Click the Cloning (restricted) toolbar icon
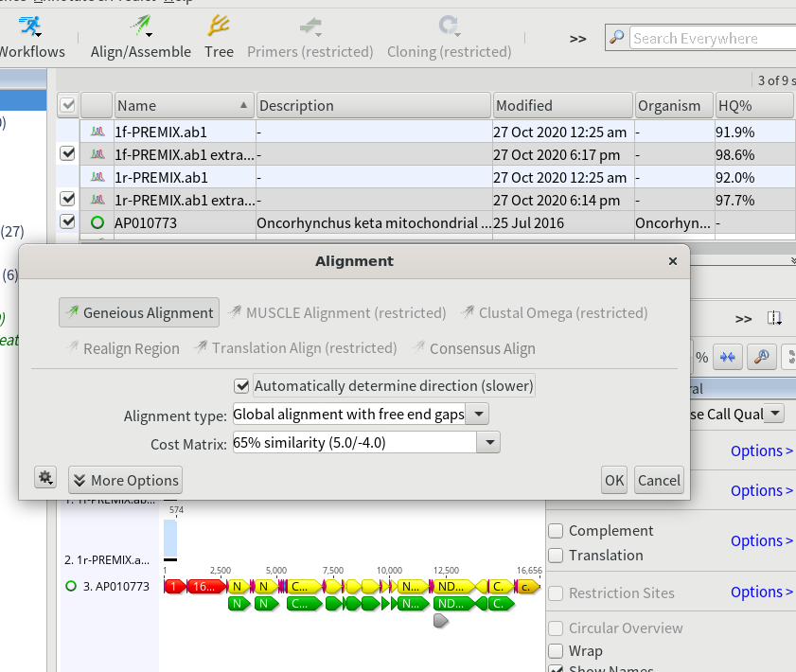 tap(450, 26)
